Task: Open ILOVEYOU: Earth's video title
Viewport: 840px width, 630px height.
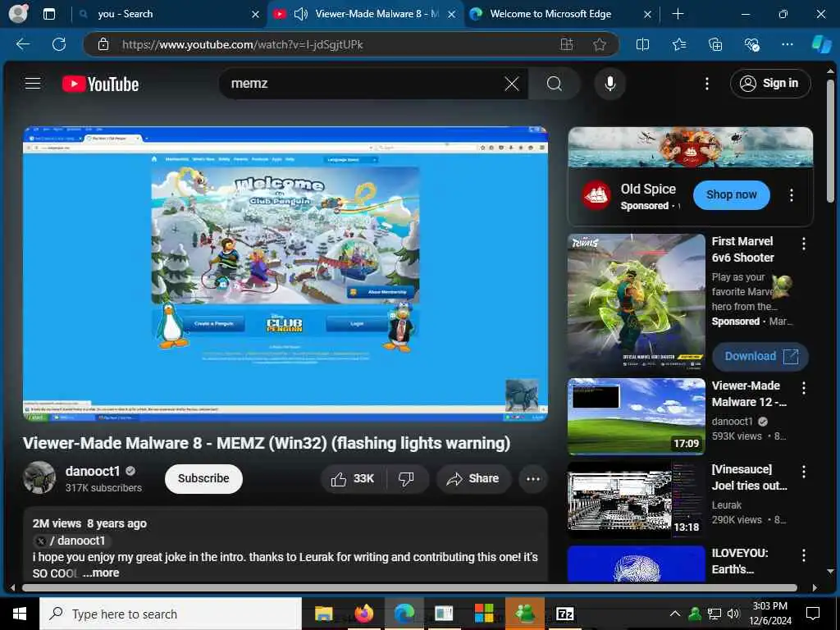Action: coord(739,561)
